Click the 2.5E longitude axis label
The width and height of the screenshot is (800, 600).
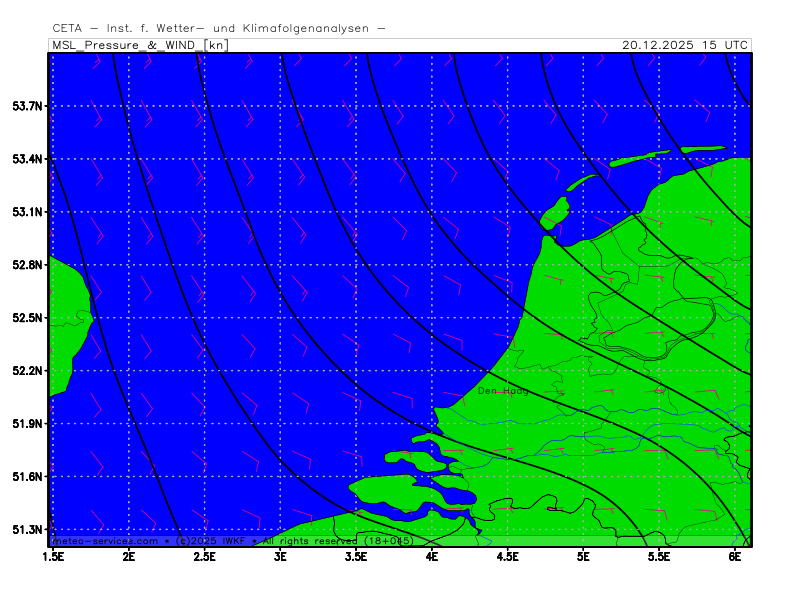tap(205, 555)
